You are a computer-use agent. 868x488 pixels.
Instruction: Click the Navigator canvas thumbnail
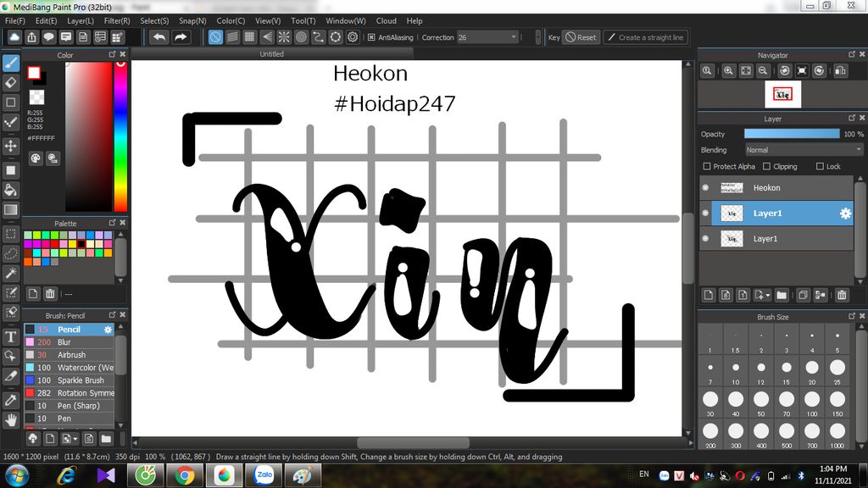tap(782, 95)
